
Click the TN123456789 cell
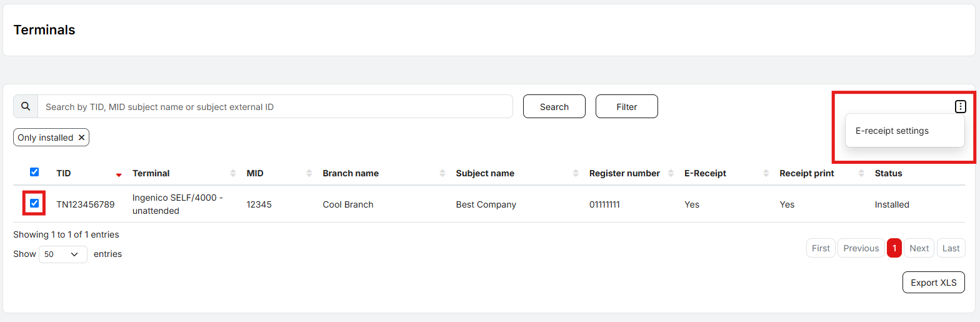pyautogui.click(x=86, y=204)
